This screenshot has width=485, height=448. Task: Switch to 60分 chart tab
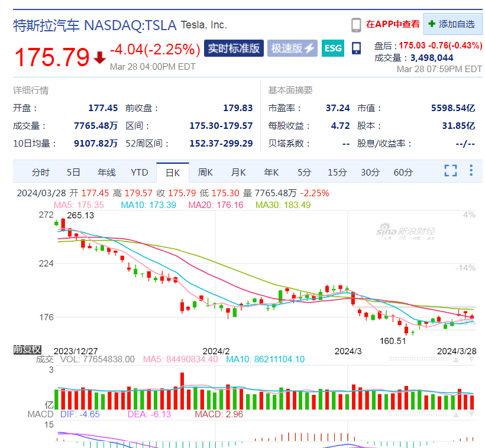[x=403, y=172]
